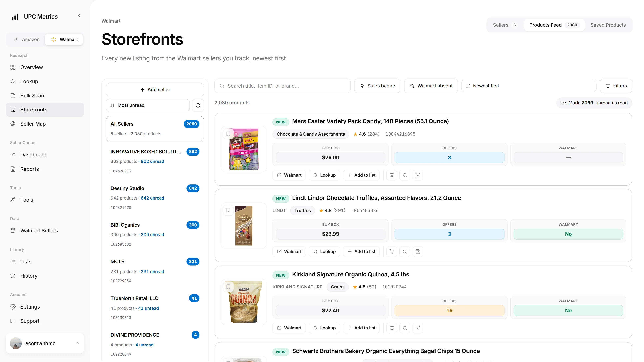The image size is (644, 362).
Task: Open Filters panel
Action: [616, 86]
